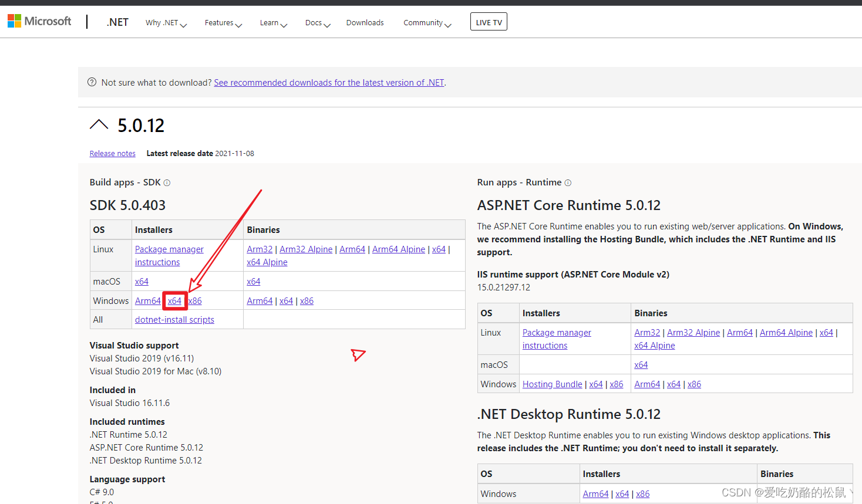Screen dimensions: 862x504
Task: Download ASP.NET Runtime Linux Arm32 Alpine binary
Action: (x=693, y=333)
